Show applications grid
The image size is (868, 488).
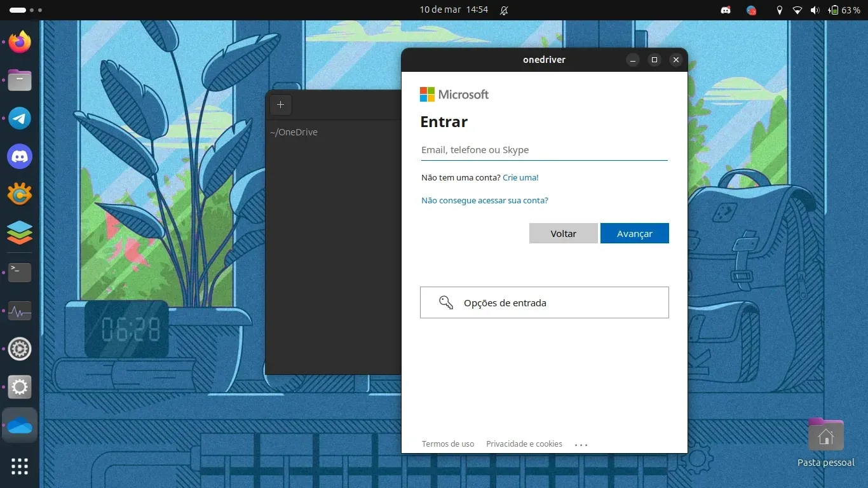[x=20, y=466]
